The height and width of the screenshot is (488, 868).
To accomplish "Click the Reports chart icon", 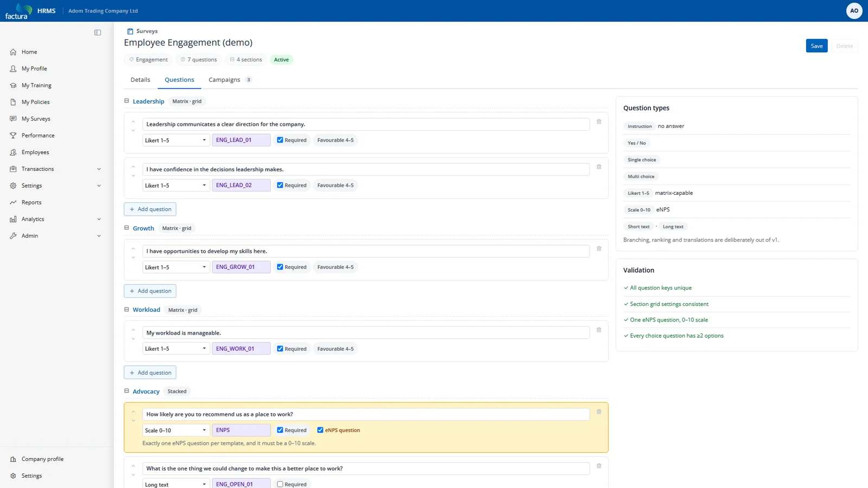I will coord(13,202).
